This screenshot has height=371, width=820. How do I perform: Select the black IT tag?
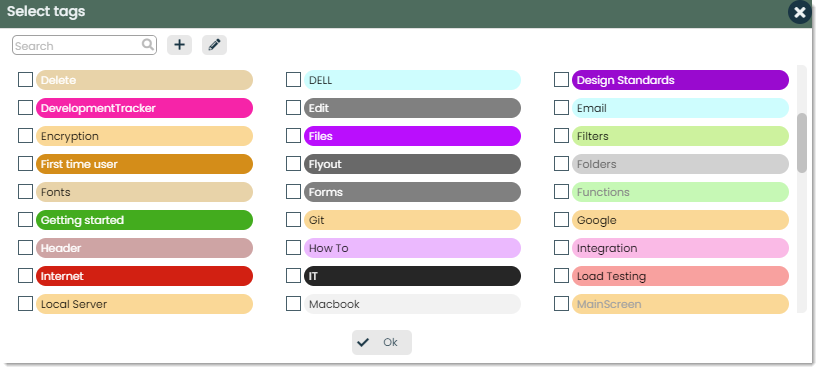coord(412,276)
